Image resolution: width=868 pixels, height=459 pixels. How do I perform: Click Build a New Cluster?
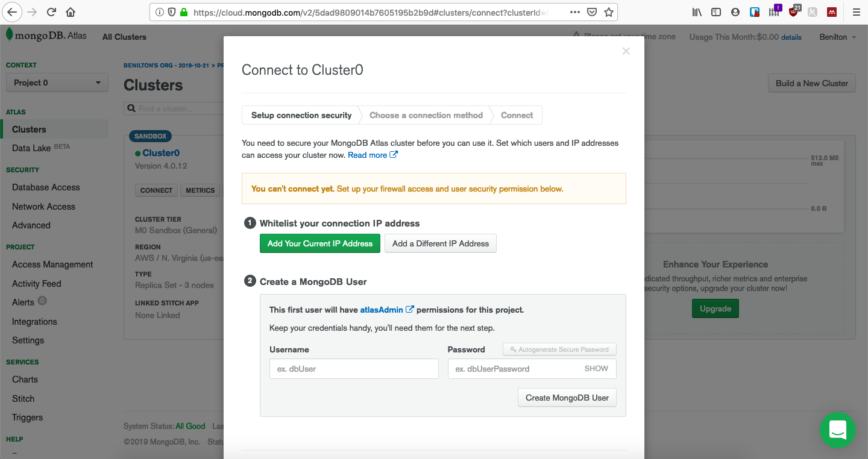(x=811, y=83)
